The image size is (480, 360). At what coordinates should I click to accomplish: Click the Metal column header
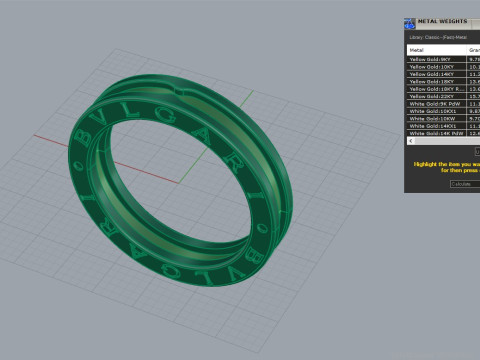[436, 50]
